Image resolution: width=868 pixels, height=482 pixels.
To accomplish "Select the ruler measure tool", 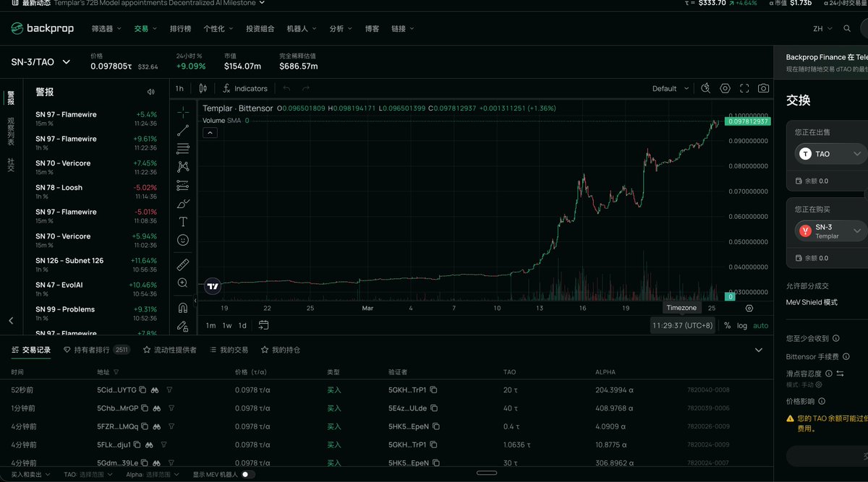I will click(183, 264).
